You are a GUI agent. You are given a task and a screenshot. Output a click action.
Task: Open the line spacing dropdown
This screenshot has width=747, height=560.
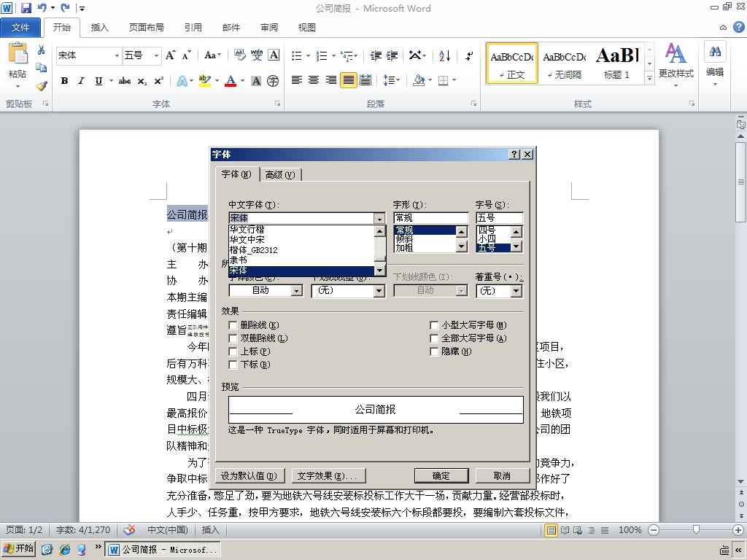point(391,80)
